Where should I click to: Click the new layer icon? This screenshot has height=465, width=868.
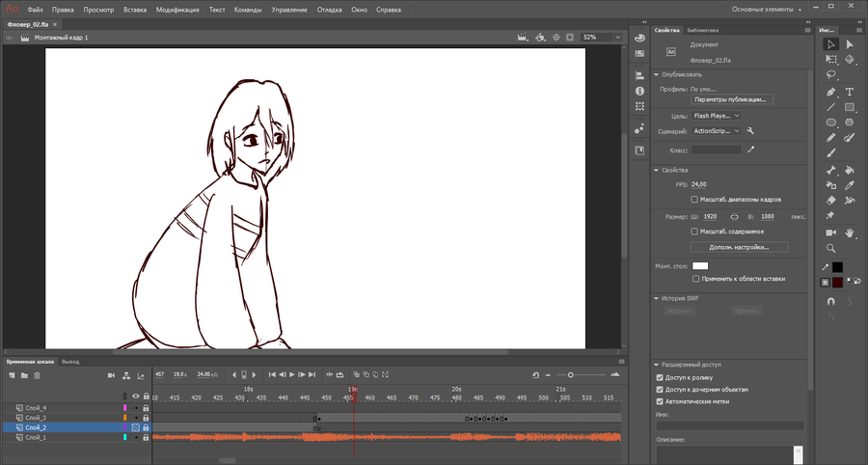click(12, 375)
